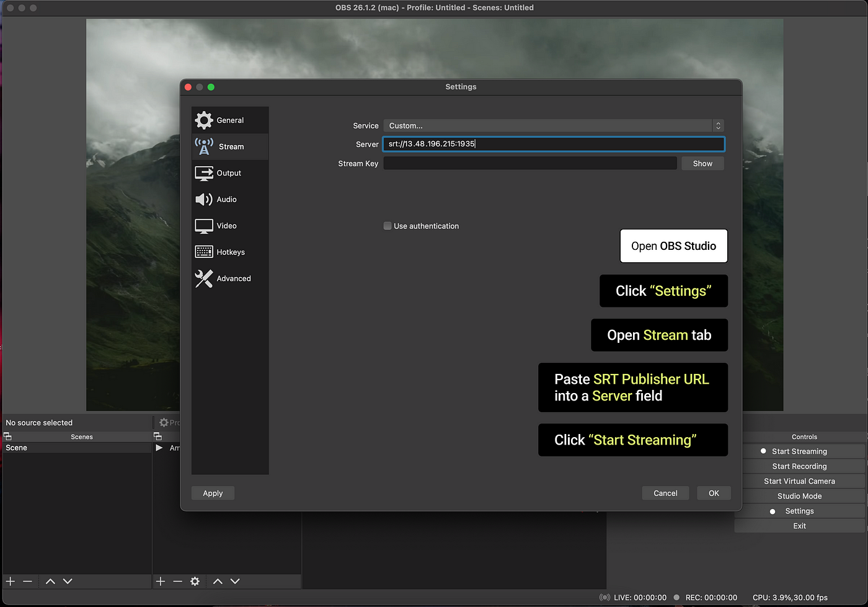Click the Service dropdown stepper arrows
Screen dimensions: 868x607
[x=718, y=125]
